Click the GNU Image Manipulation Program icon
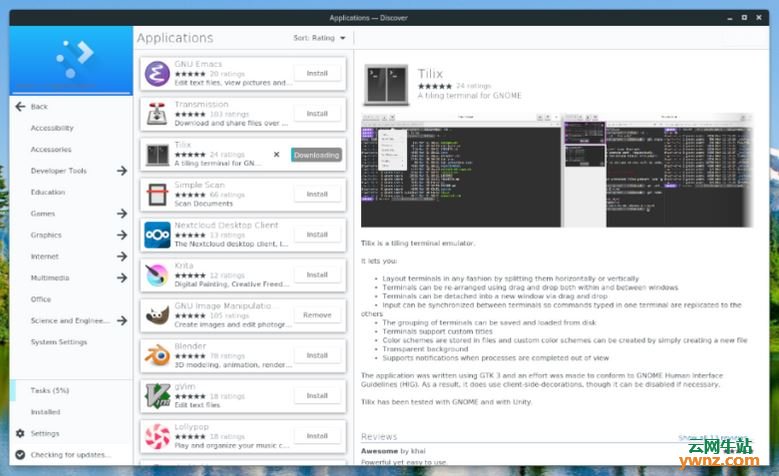779x476 pixels. [157, 316]
